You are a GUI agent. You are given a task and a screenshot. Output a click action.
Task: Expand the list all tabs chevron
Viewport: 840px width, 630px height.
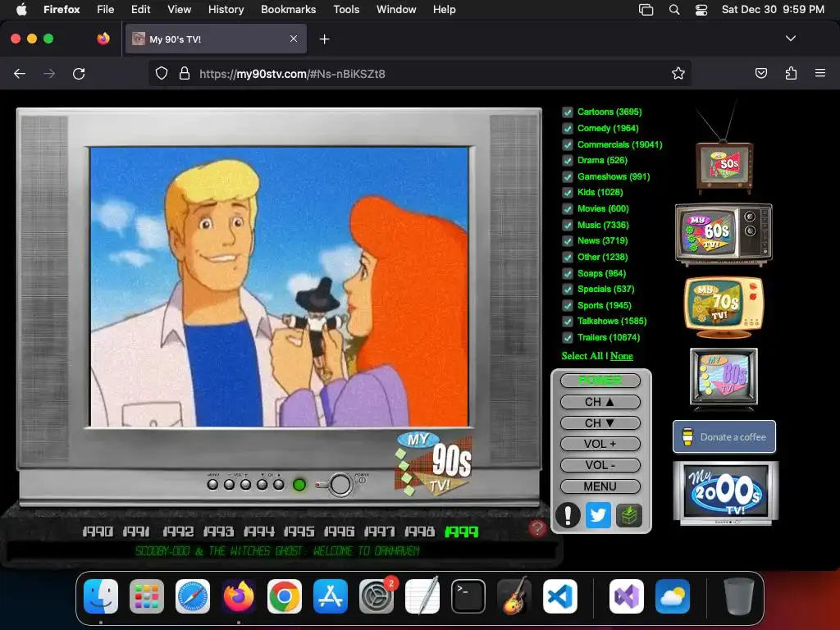790,39
